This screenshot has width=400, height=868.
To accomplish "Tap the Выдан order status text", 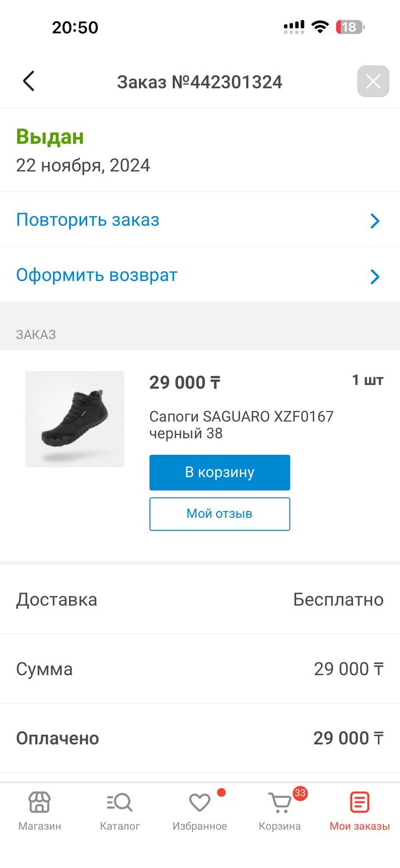I will coord(50,136).
